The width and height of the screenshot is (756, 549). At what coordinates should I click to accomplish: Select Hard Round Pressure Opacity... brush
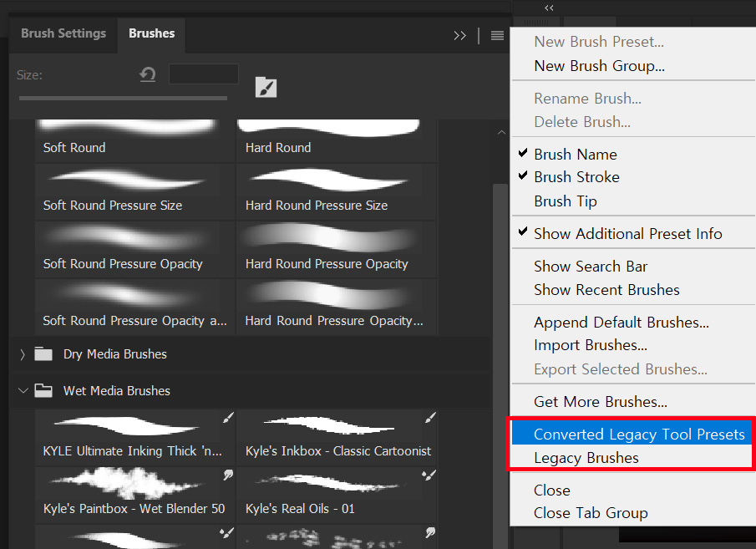coord(337,308)
